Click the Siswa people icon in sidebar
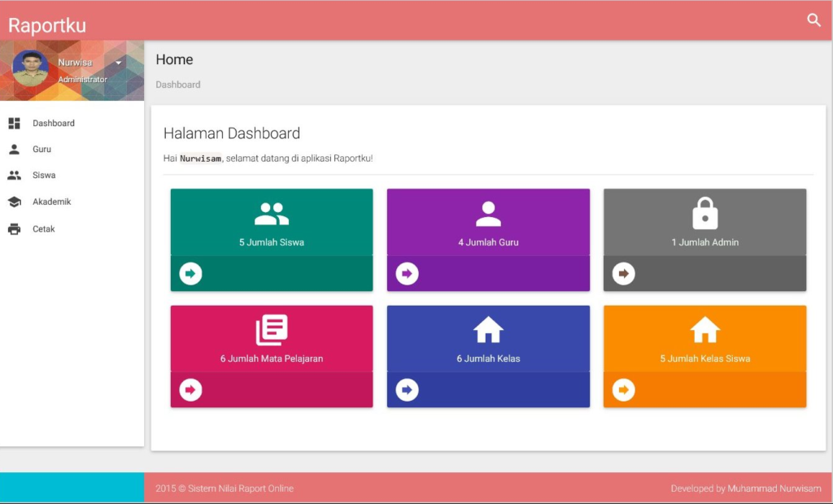The image size is (833, 504). click(x=14, y=176)
